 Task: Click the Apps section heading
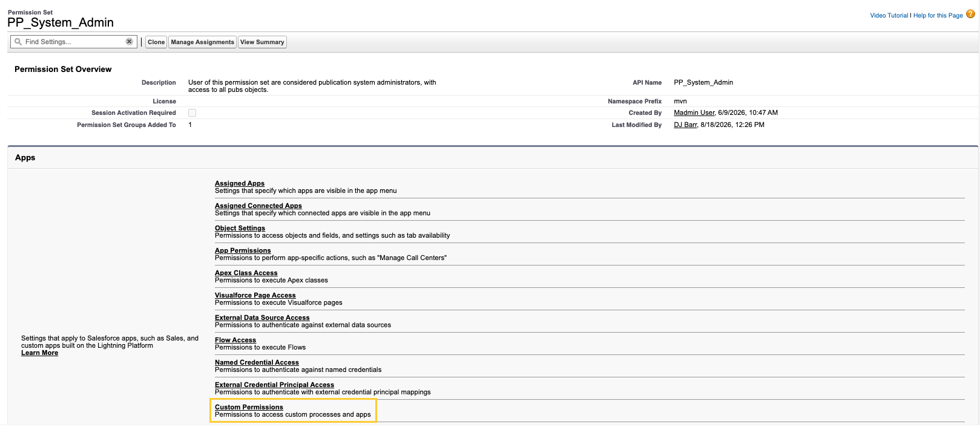[x=25, y=158]
